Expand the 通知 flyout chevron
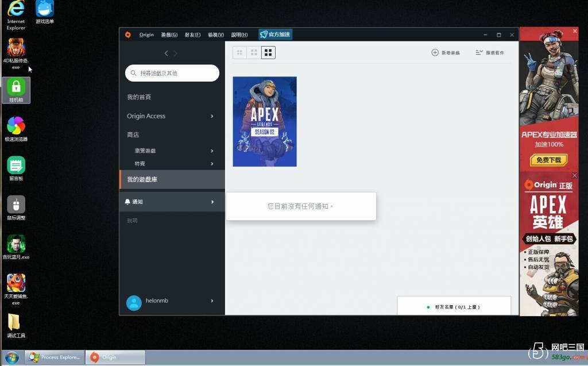588x366 pixels. click(x=212, y=202)
